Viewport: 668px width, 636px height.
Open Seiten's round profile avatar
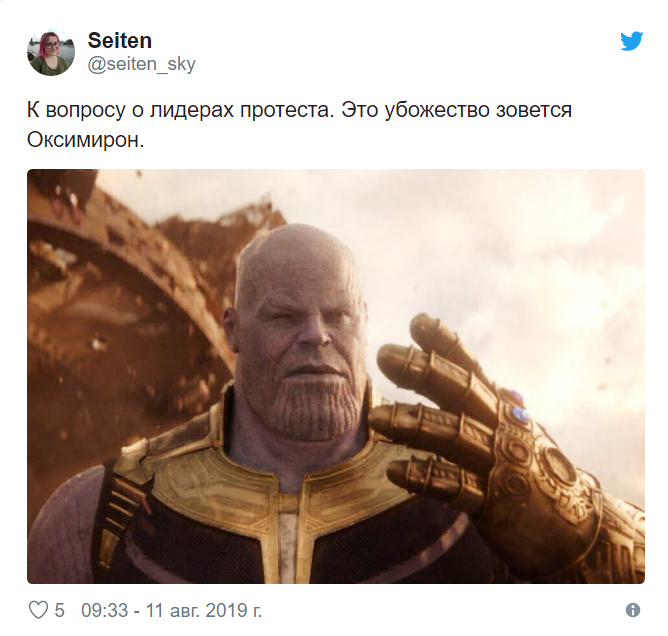(51, 52)
